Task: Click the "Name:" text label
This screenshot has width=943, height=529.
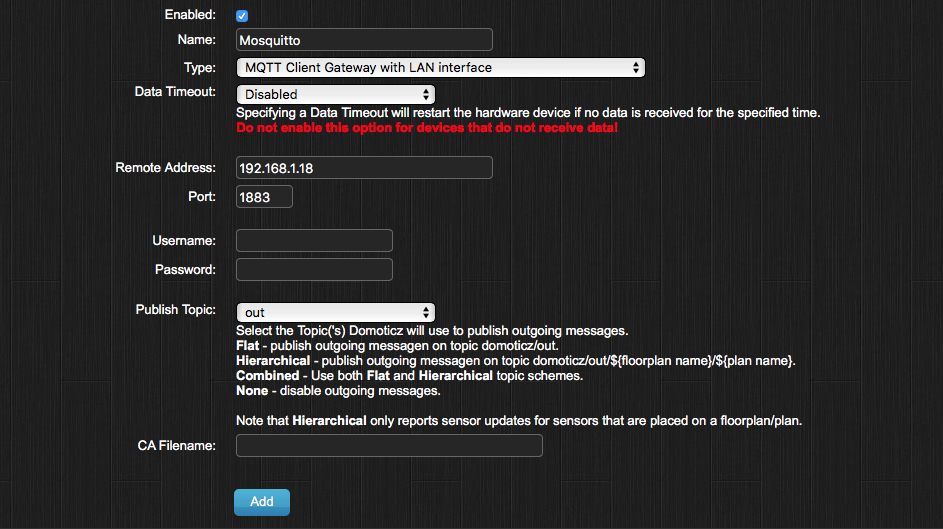Action: point(196,40)
